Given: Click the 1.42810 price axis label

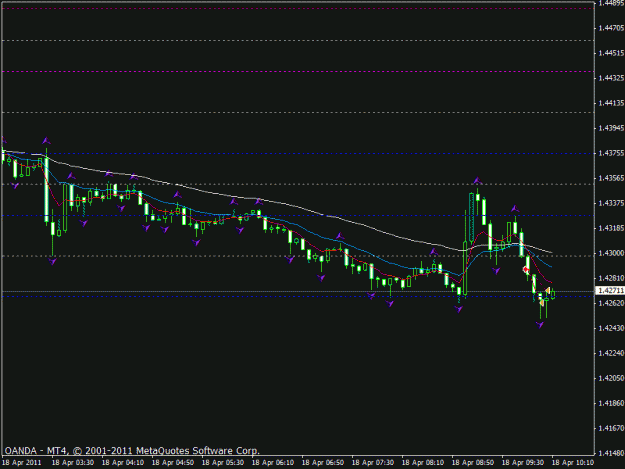Looking at the screenshot, I should coord(611,278).
